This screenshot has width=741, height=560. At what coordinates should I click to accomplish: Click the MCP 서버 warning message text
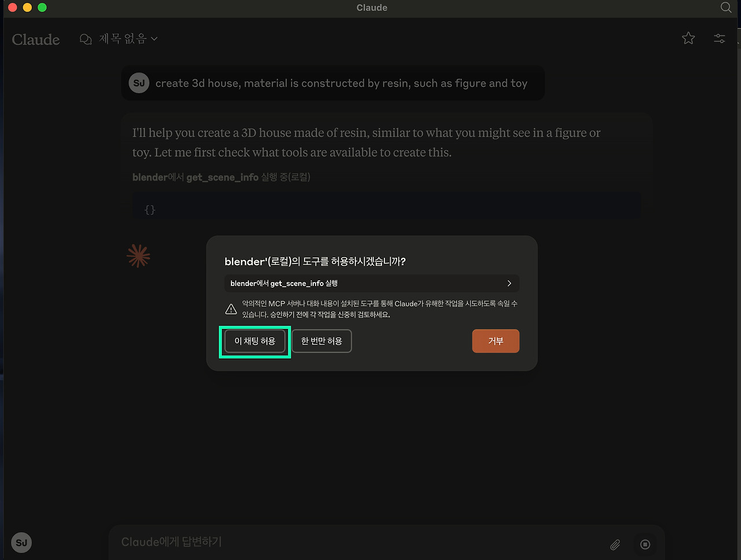click(380, 309)
